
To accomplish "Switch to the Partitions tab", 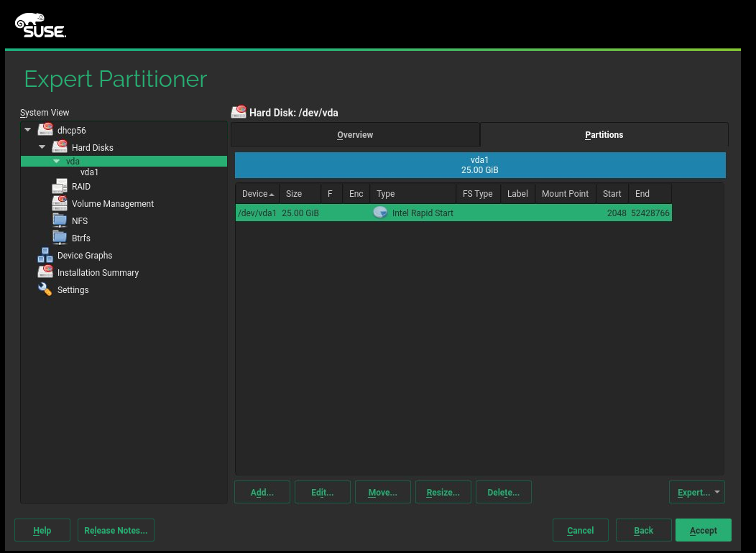I will 604,135.
